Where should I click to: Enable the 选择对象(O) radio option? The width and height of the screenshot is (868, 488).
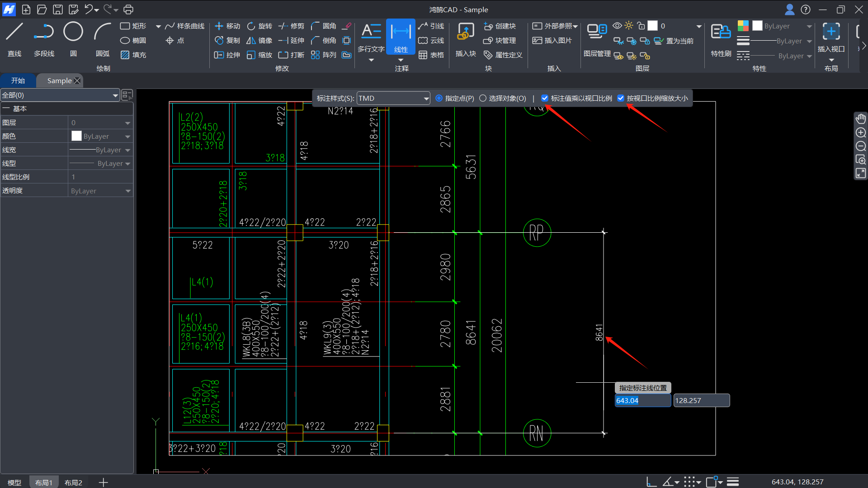(x=483, y=98)
